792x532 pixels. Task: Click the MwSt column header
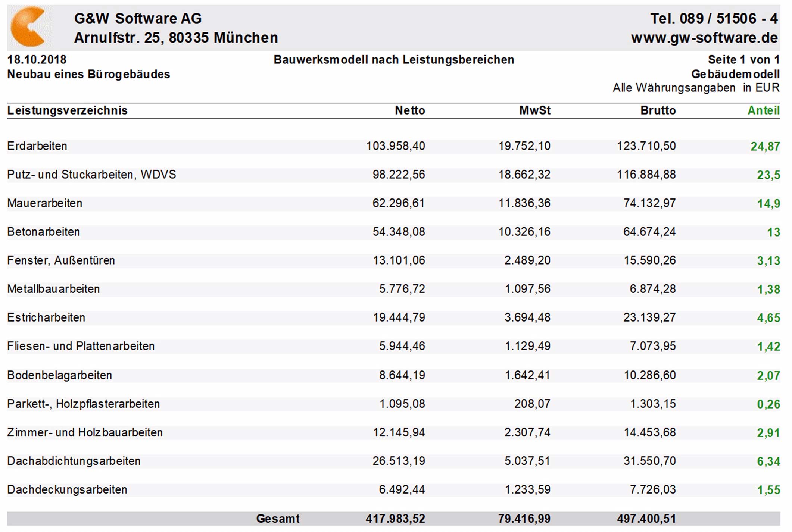[534, 110]
